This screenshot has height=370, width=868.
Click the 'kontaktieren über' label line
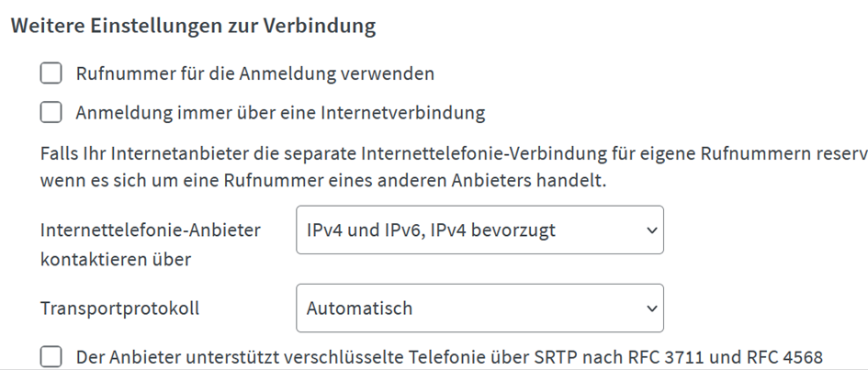pyautogui.click(x=116, y=260)
